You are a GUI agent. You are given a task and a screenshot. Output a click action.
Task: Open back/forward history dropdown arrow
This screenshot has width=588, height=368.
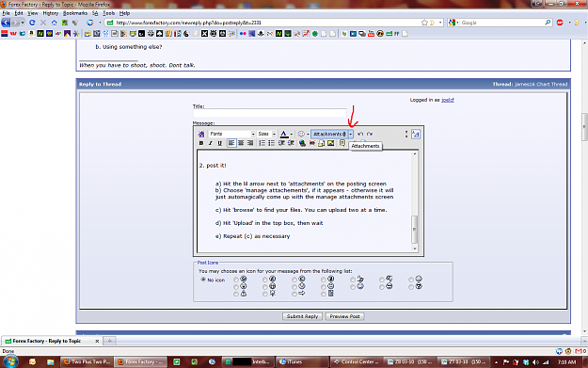(23, 23)
